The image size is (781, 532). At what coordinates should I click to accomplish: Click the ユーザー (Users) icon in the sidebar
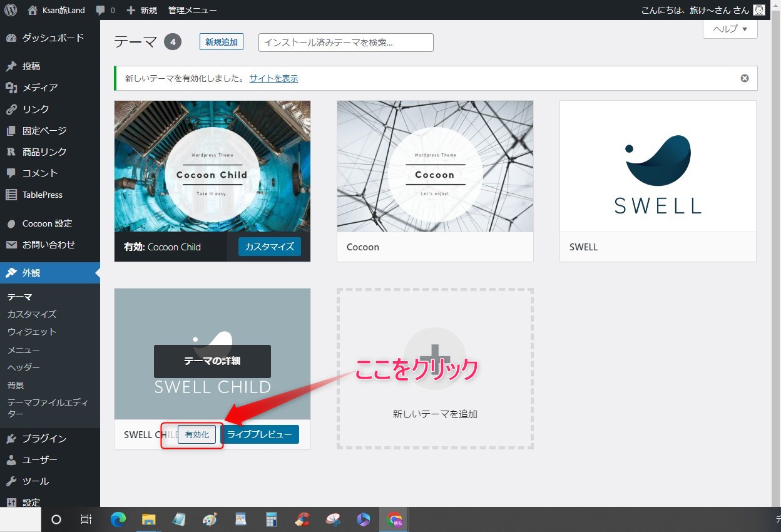[x=11, y=459]
